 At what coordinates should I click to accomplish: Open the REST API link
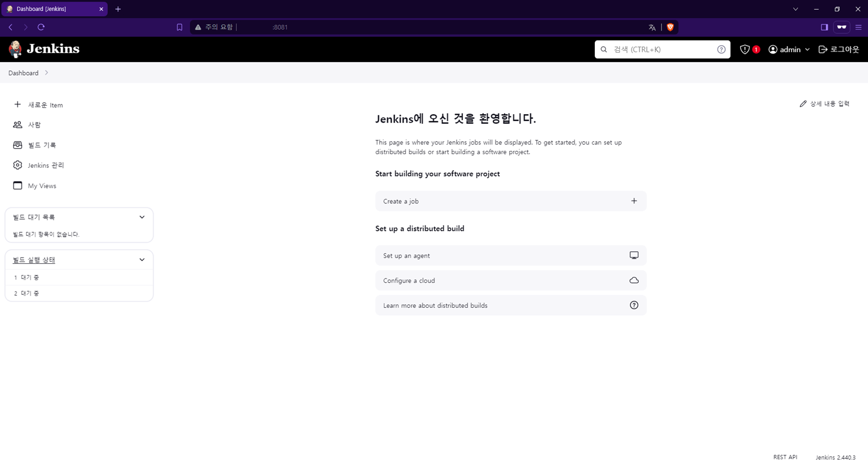tap(785, 457)
